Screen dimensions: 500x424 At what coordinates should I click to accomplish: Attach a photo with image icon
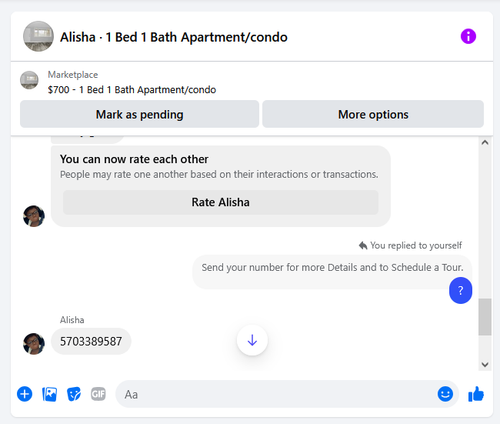pos(49,394)
